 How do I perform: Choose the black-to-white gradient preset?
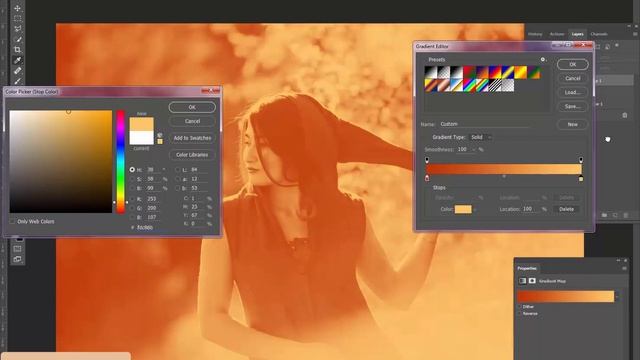431,73
